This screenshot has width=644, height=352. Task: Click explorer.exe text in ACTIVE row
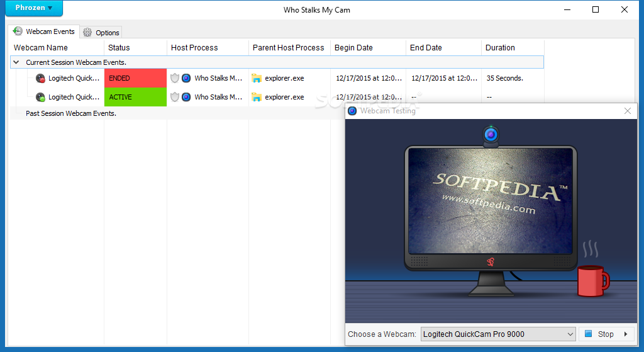coord(285,97)
